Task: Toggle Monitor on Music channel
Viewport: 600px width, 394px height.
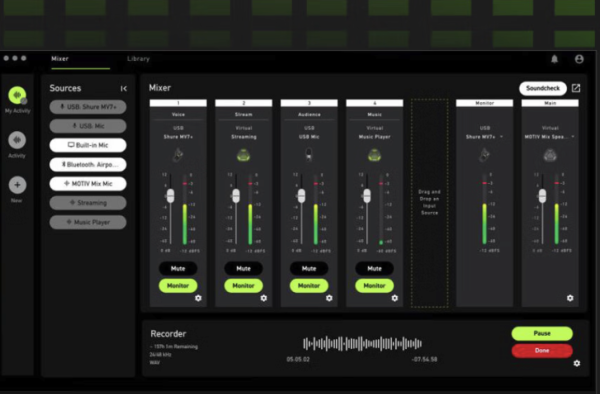Action: click(374, 286)
